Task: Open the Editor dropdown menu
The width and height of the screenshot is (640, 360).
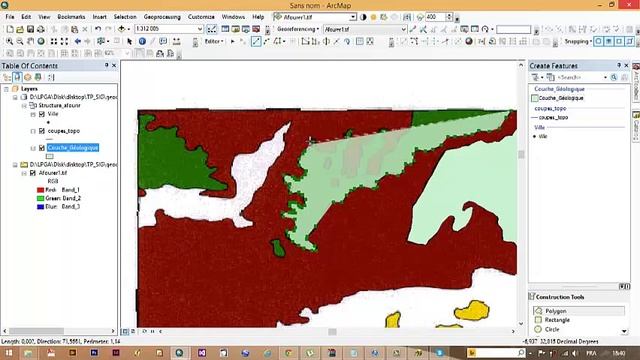Action: click(214, 42)
